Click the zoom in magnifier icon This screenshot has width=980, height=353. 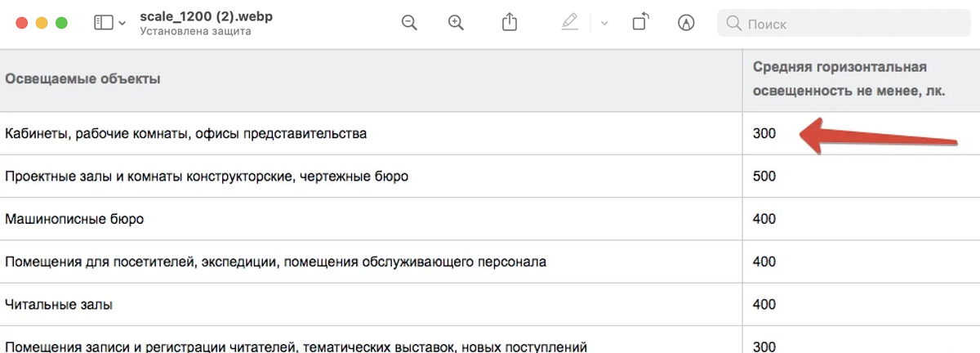(x=457, y=23)
